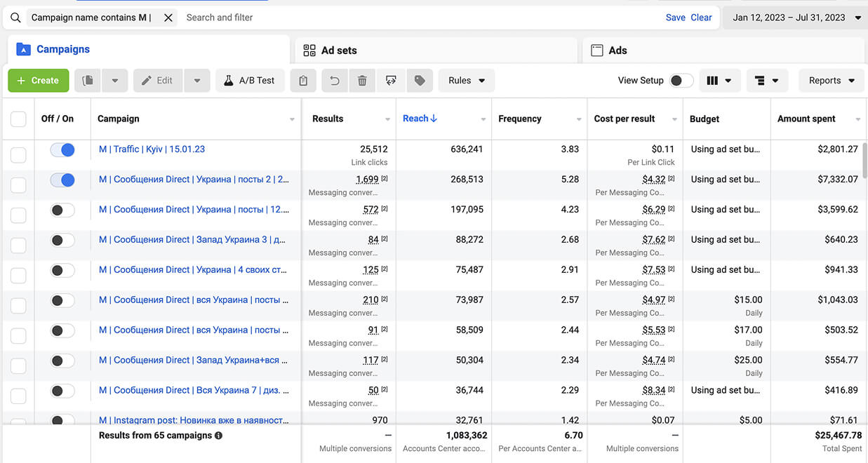Tick the select-all campaigns header checkbox
Screen dimensions: 868x463
point(18,119)
